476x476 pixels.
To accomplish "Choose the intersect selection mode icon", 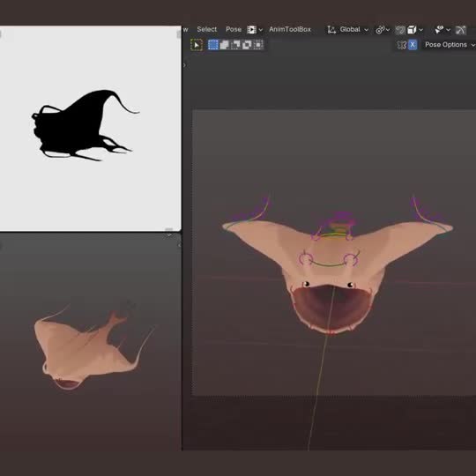I will [258, 45].
